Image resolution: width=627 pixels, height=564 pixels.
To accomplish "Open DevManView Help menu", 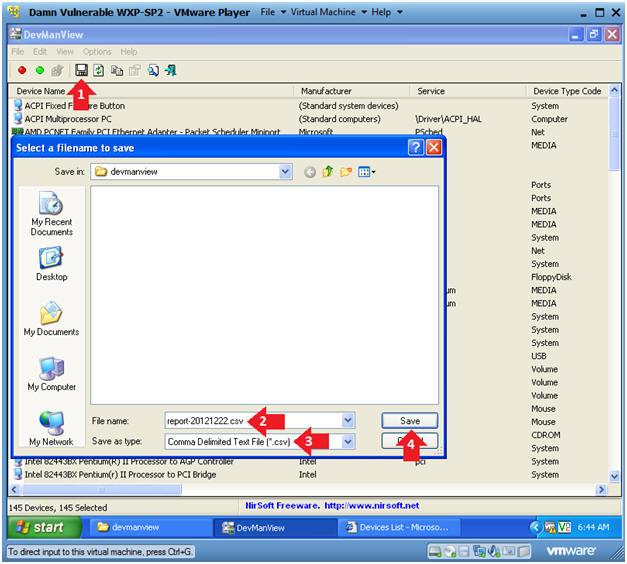I will tap(129, 52).
